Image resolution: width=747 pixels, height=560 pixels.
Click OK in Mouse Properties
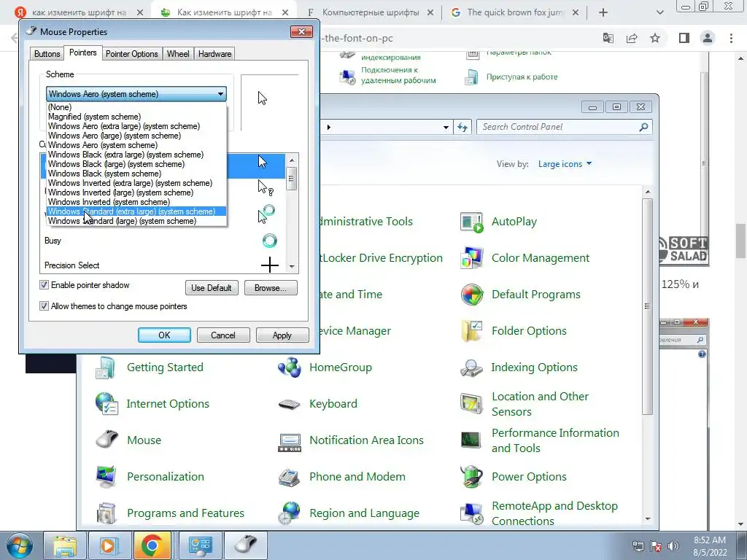164,335
